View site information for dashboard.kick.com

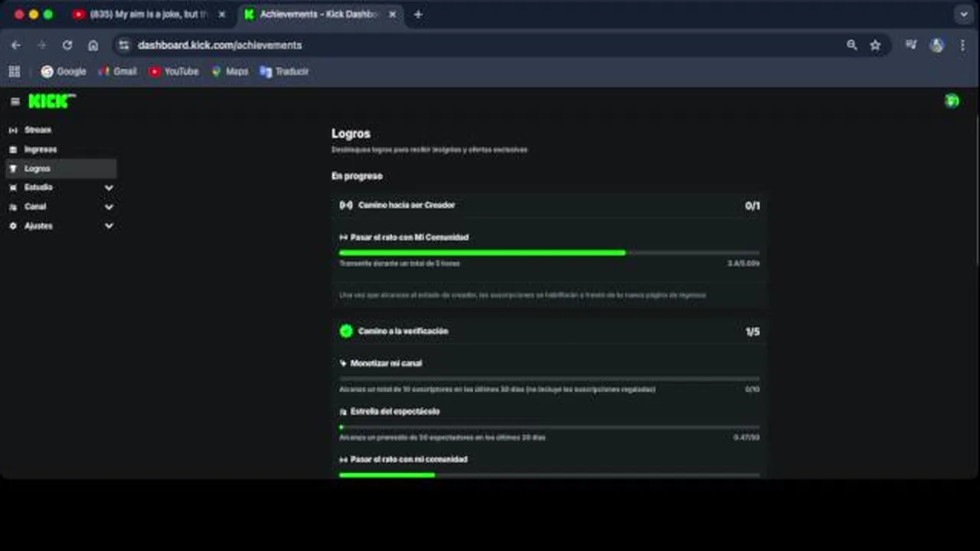(124, 45)
